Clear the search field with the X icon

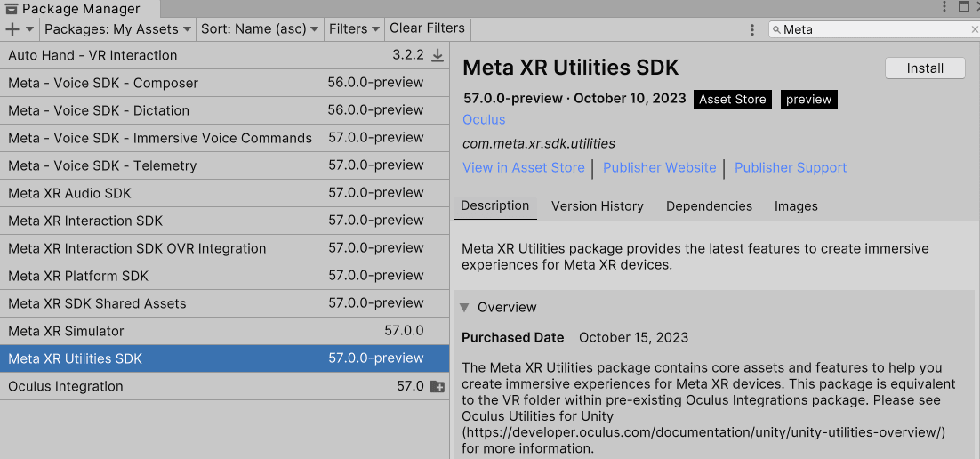[x=975, y=29]
